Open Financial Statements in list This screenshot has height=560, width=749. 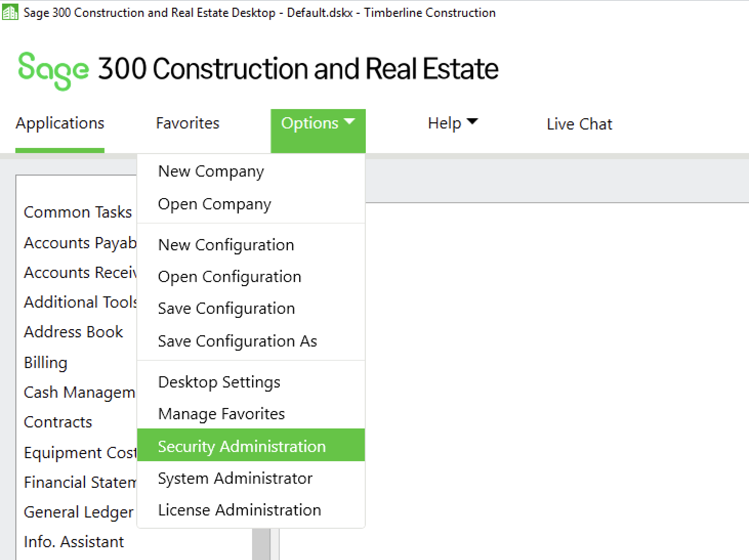80,482
